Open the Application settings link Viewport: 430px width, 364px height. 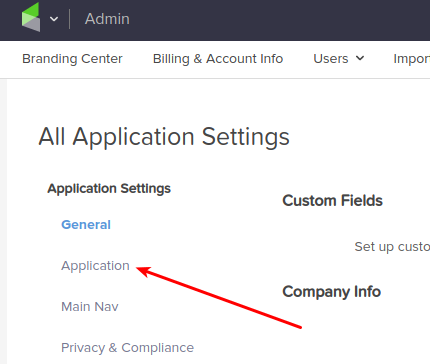point(95,266)
